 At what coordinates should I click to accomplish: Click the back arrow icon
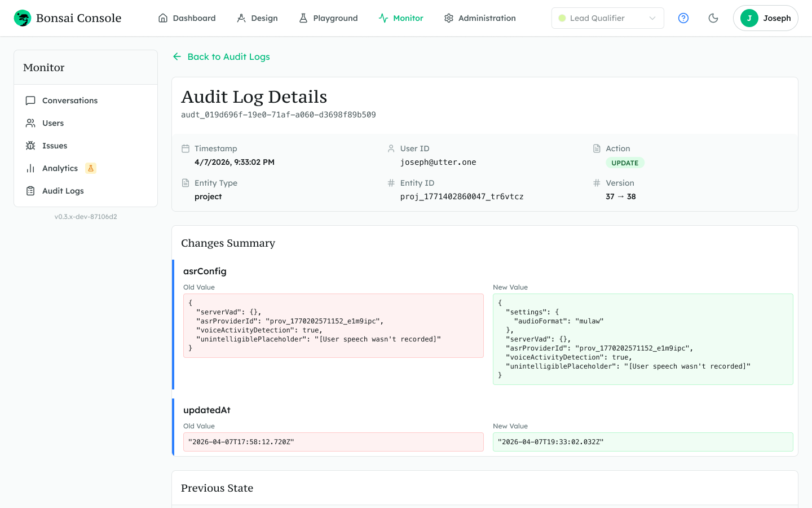[177, 56]
